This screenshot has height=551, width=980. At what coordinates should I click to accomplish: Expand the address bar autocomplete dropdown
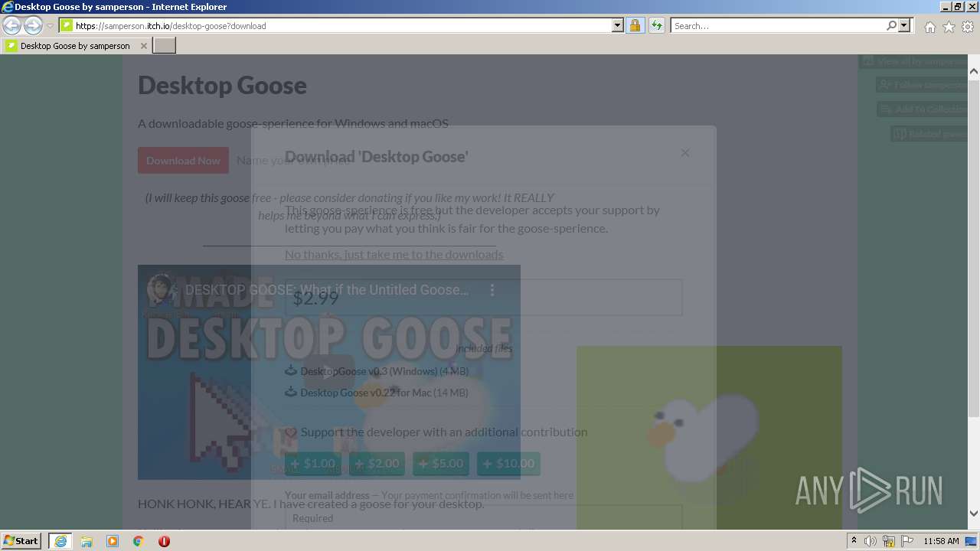[618, 25]
